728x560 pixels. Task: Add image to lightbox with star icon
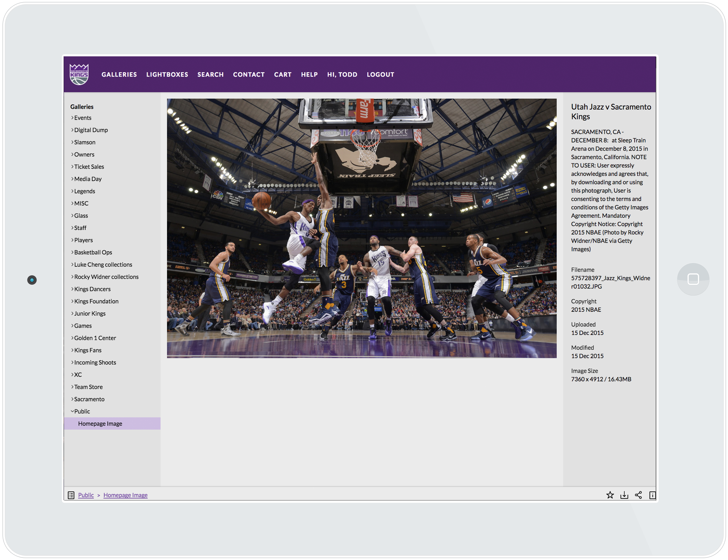pyautogui.click(x=610, y=495)
